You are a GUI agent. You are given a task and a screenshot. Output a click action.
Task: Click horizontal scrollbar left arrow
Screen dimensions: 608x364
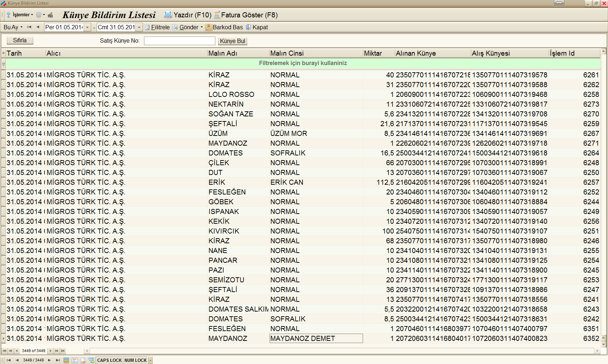(x=87, y=351)
